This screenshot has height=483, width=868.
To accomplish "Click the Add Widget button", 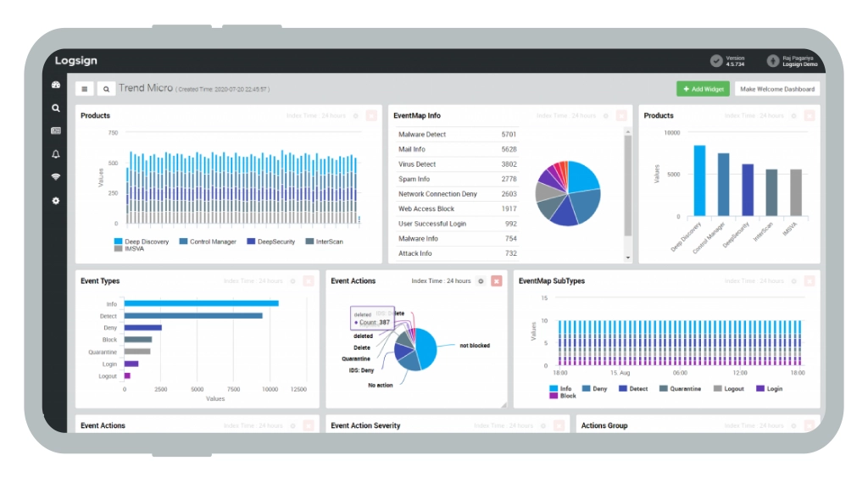I will [x=703, y=88].
